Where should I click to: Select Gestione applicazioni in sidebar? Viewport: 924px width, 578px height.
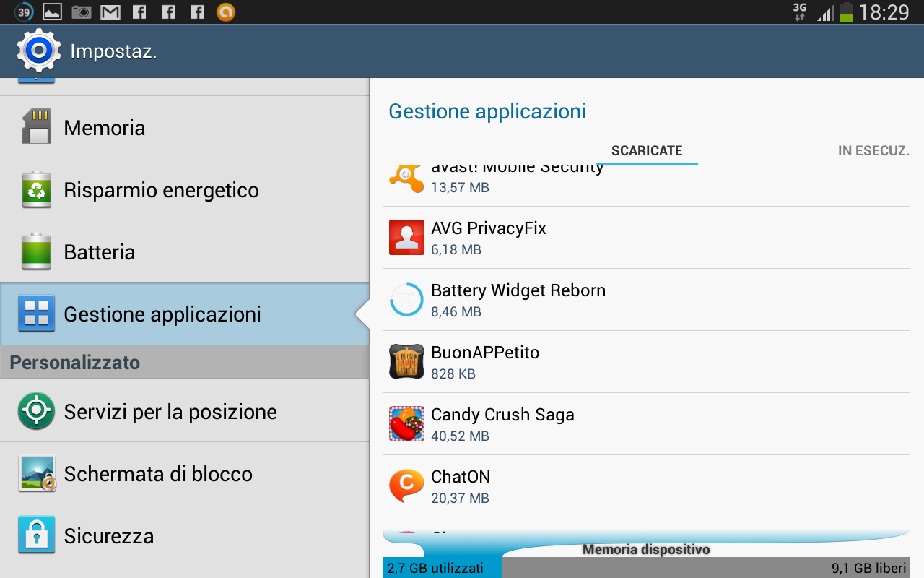pos(184,314)
